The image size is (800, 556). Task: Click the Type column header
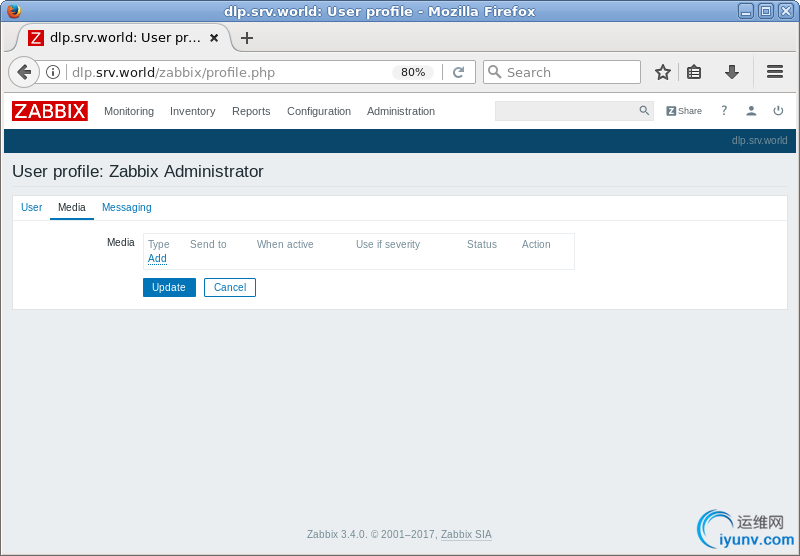(x=159, y=244)
